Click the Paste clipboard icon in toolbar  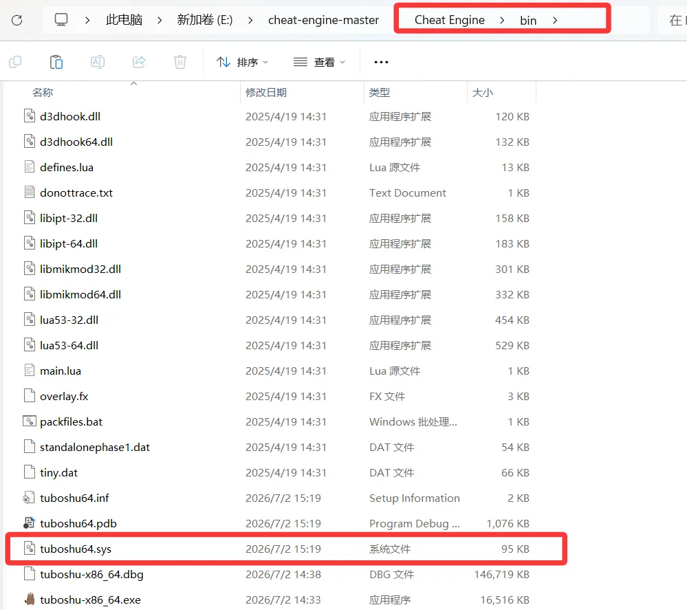click(56, 62)
